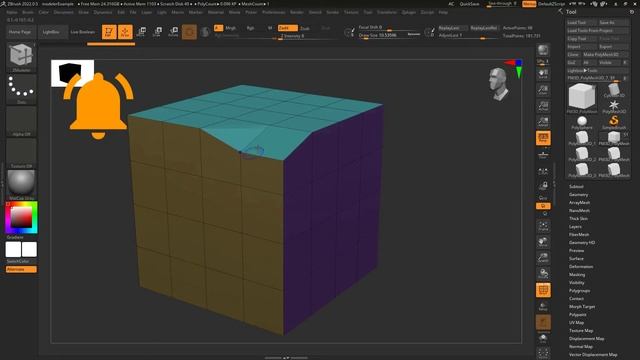Select the Rotate transform icon
This screenshot has height=360, width=640.
click(x=173, y=32)
